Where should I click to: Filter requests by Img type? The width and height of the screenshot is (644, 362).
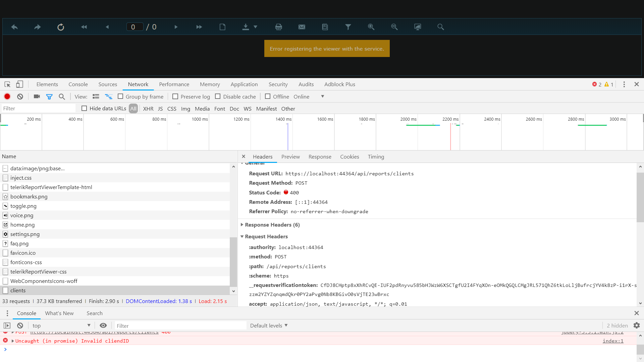pos(185,109)
